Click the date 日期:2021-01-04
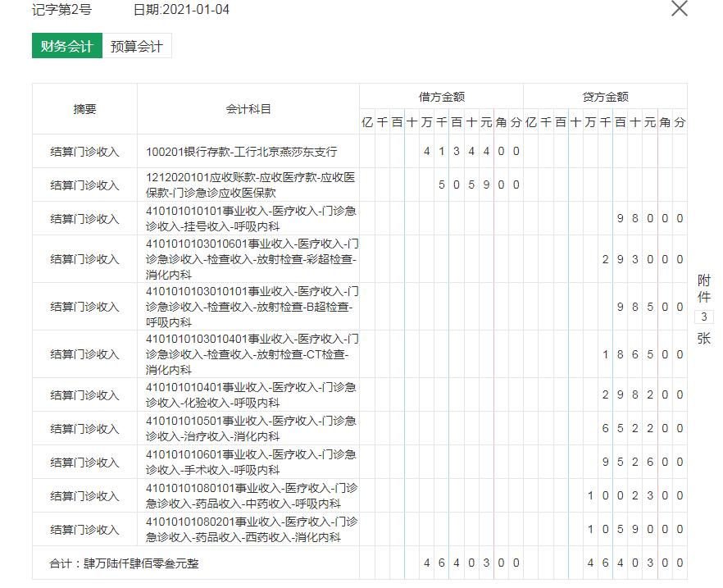Screen dimensions: 723x588 [182, 10]
